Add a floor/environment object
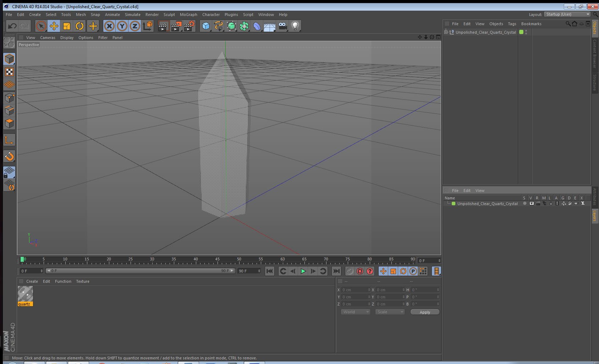Image resolution: width=599 pixels, height=364 pixels. [x=270, y=26]
